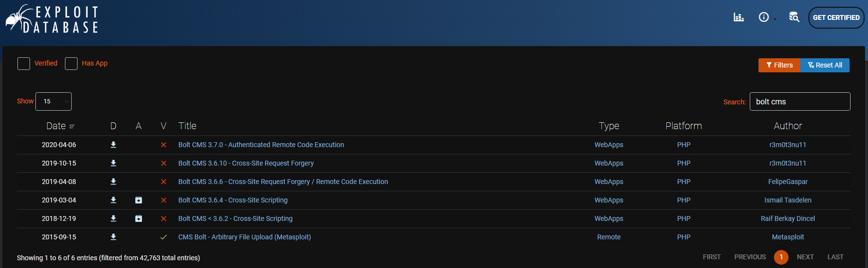This screenshot has height=268, width=868.
Task: Click the date 2018-12-19
Action: (x=59, y=218)
